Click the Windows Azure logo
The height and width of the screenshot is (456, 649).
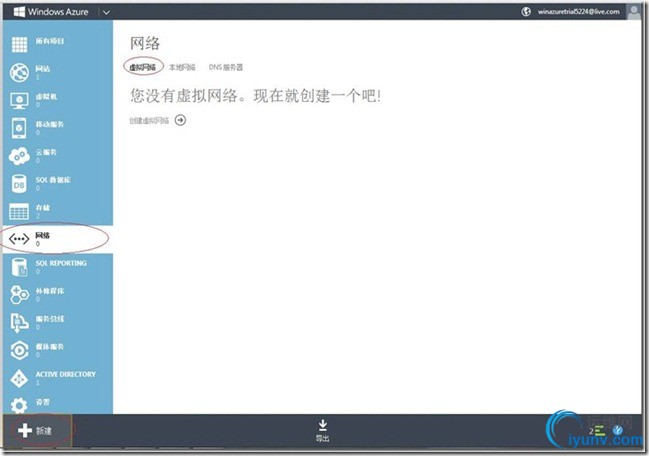tap(51, 12)
